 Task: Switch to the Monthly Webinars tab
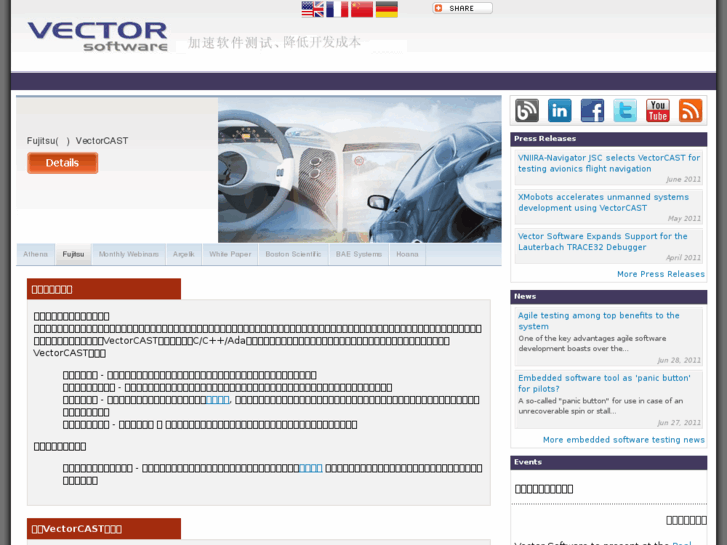(129, 254)
